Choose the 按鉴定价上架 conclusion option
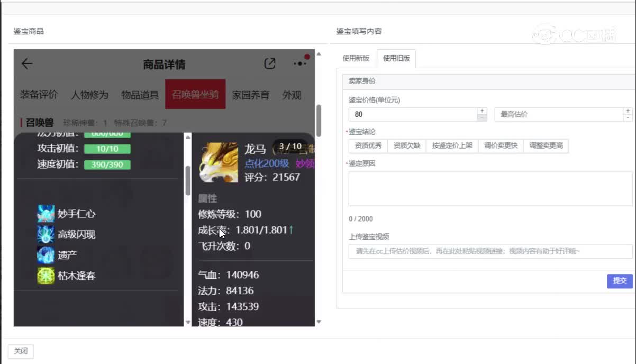The height and width of the screenshot is (364, 636). coord(452,145)
